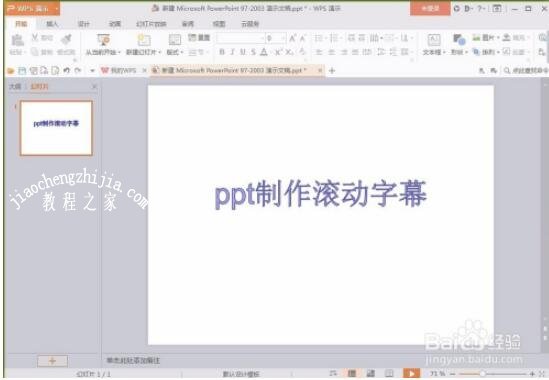This screenshot has height=380, width=549.
Task: Decrease font size with smaller A icon
Action: click(303, 38)
